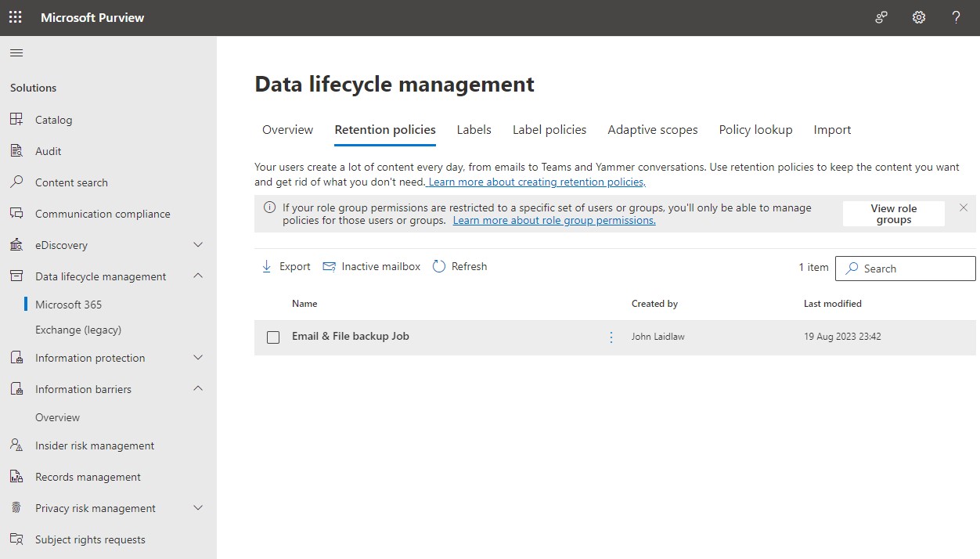980x559 pixels.
Task: Click the Insider risk management icon
Action: 16,445
